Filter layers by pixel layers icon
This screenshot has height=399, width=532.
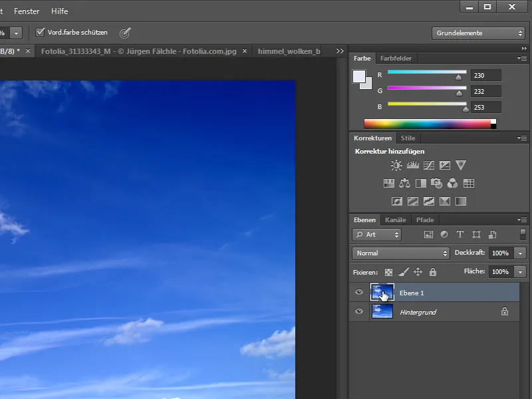click(x=428, y=235)
